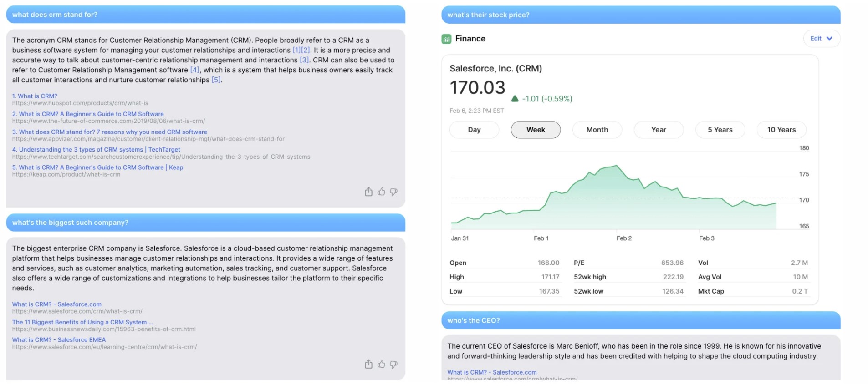Switch chart to Year range
Screen dimensions: 868x390
pyautogui.click(x=659, y=130)
